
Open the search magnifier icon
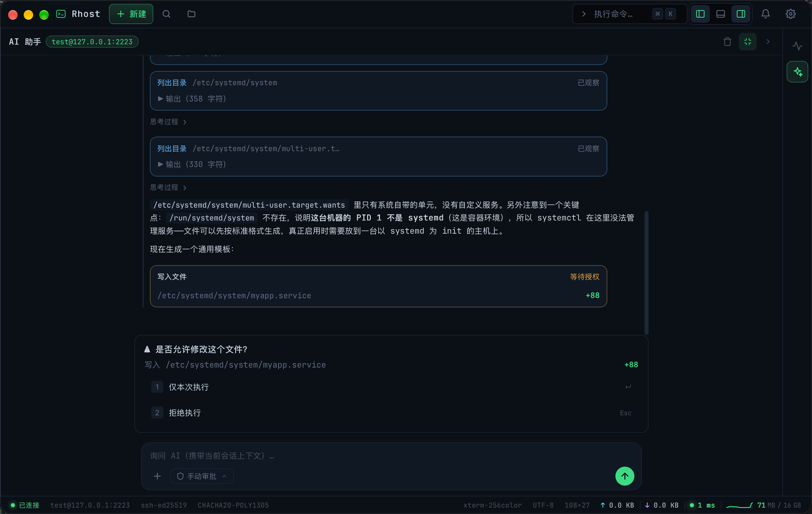coord(166,14)
